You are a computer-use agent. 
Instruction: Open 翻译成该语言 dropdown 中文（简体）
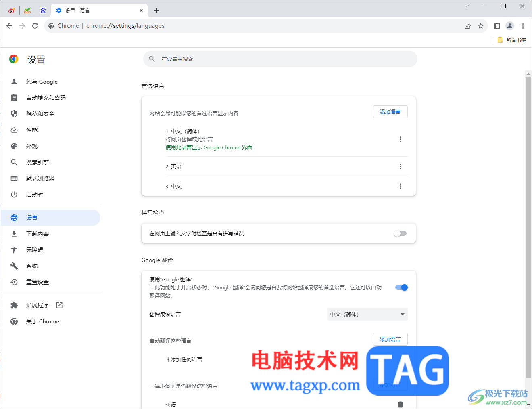pyautogui.click(x=367, y=314)
